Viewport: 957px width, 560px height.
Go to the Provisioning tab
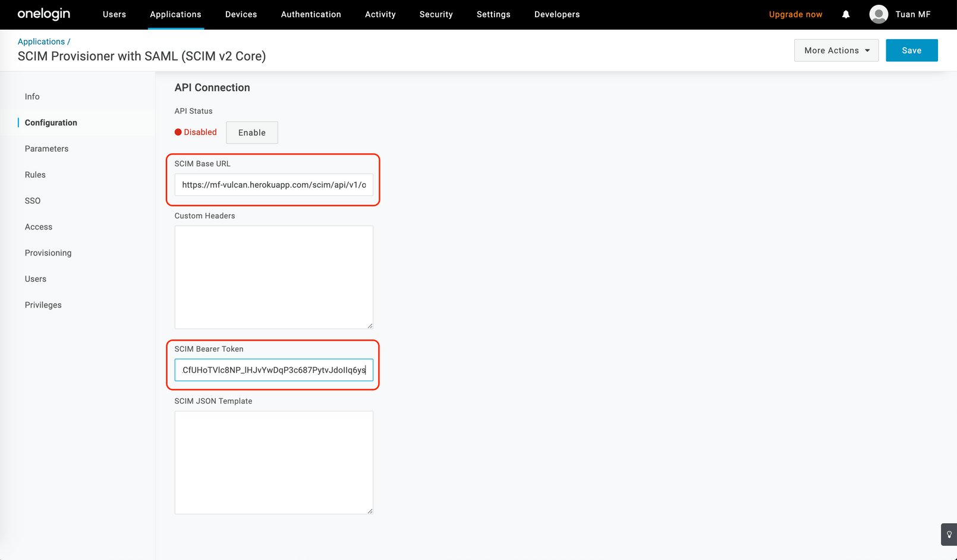click(48, 253)
